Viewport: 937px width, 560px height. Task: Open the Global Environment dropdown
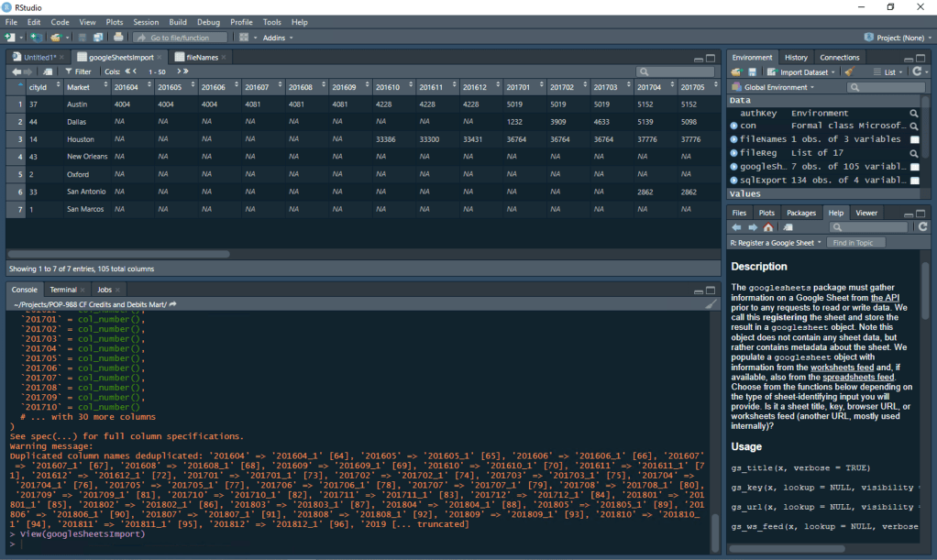point(777,87)
